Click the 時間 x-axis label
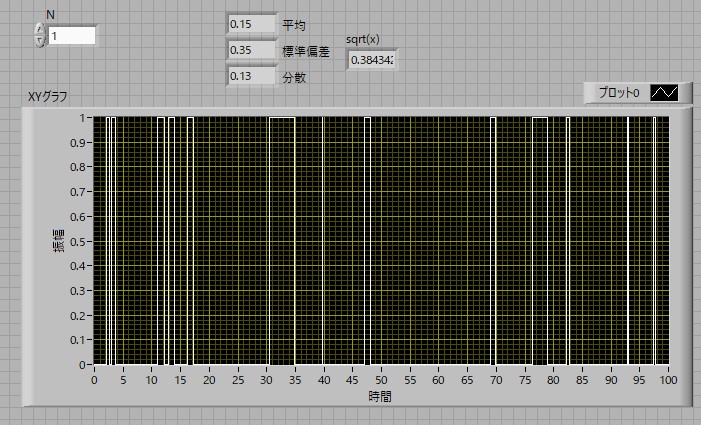 pyautogui.click(x=380, y=396)
